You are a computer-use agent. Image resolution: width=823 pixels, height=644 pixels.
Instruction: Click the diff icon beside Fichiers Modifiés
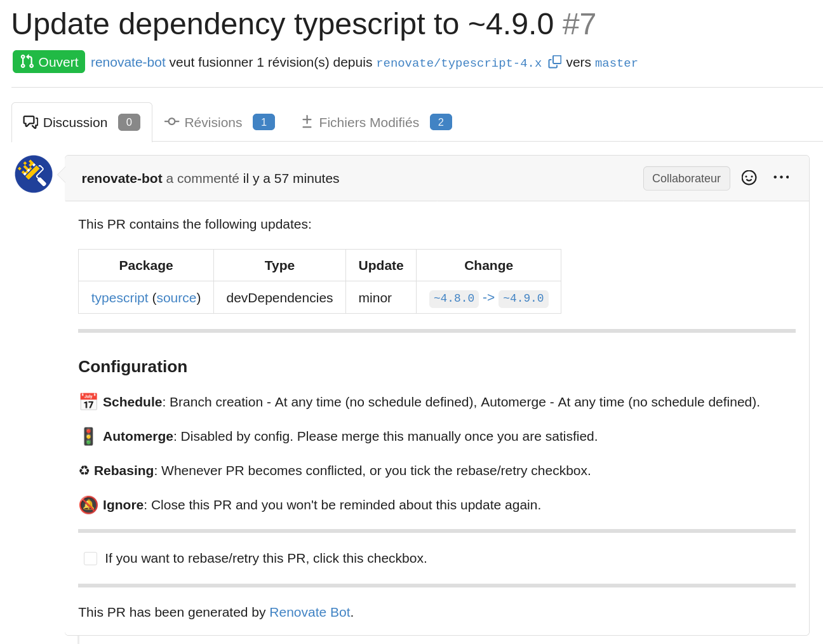click(x=307, y=121)
